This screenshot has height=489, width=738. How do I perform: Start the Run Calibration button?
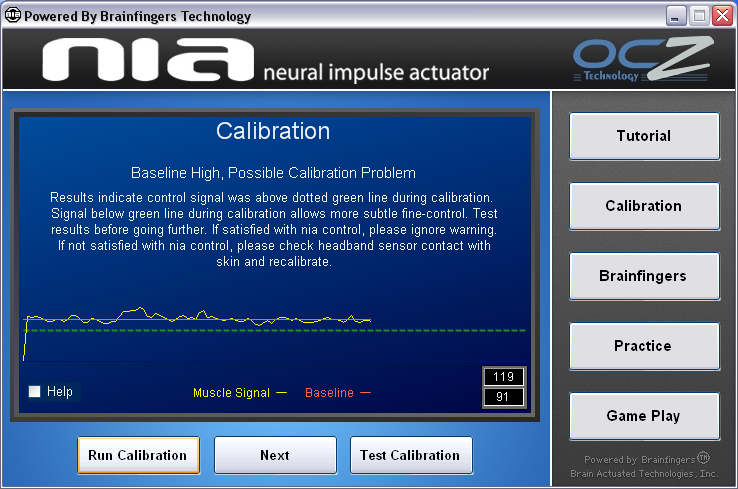coord(138,455)
